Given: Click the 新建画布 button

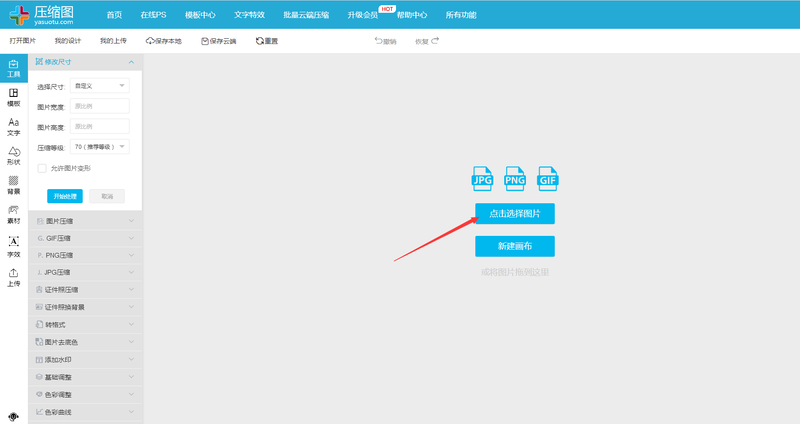Looking at the screenshot, I should click(515, 246).
